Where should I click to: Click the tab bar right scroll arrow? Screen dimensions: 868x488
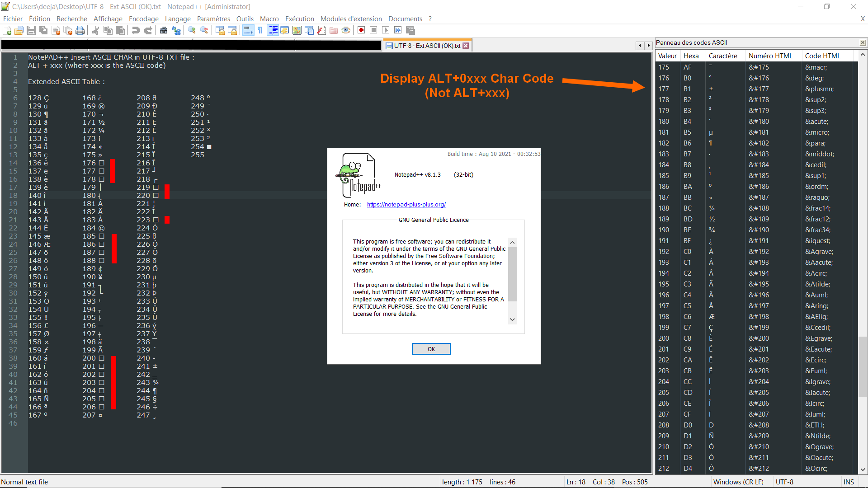tap(648, 46)
